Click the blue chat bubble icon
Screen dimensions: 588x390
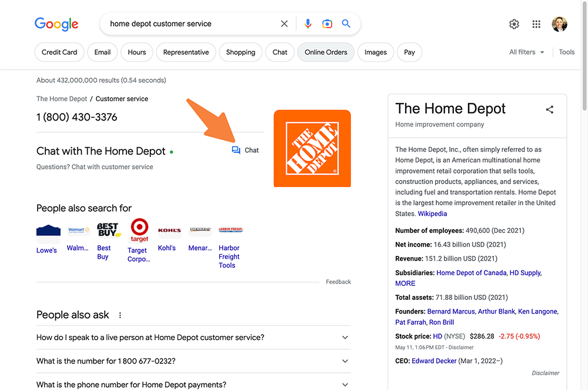(x=236, y=151)
